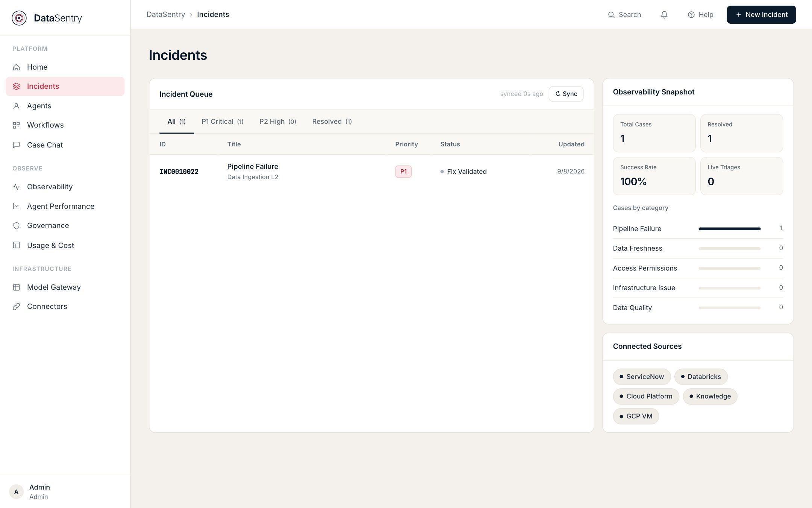Open the Agents person icon
The width and height of the screenshot is (812, 508).
pyautogui.click(x=16, y=106)
